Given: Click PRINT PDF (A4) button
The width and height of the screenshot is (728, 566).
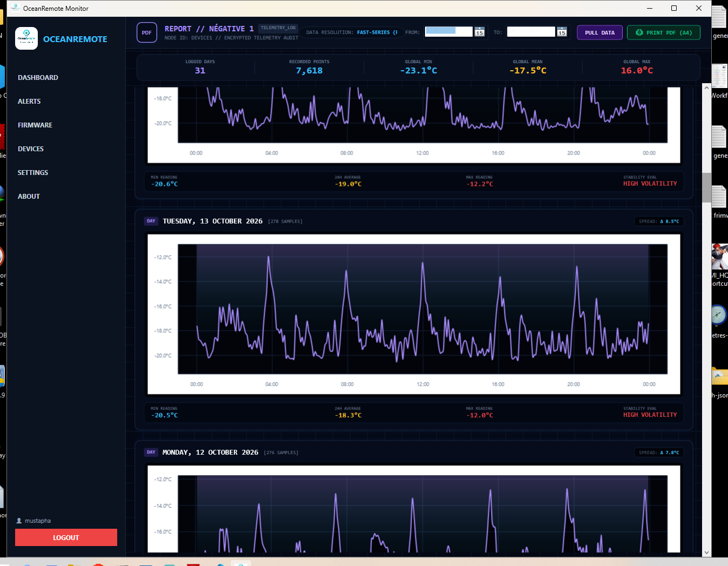Looking at the screenshot, I should pyautogui.click(x=664, y=32).
